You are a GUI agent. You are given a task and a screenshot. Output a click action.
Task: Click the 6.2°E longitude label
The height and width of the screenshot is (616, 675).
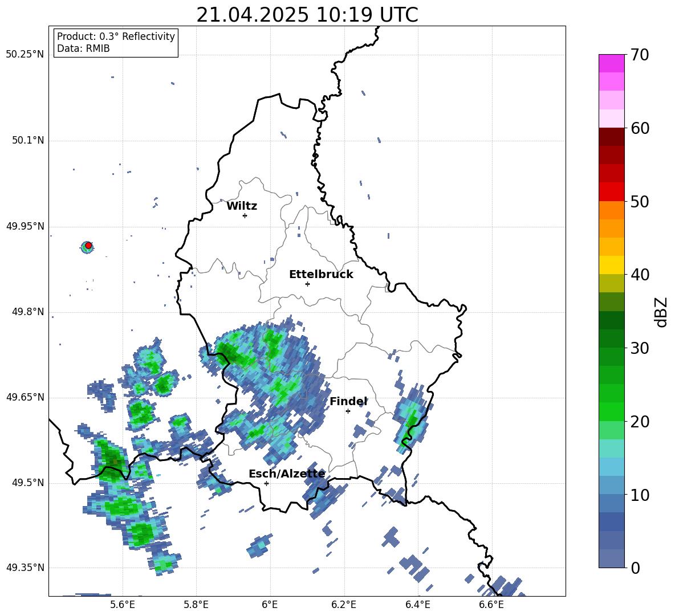point(344,605)
